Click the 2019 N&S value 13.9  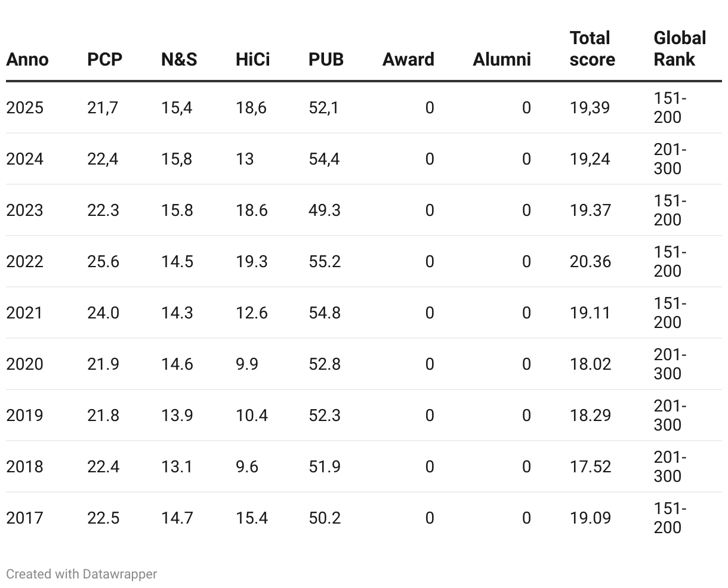point(177,416)
